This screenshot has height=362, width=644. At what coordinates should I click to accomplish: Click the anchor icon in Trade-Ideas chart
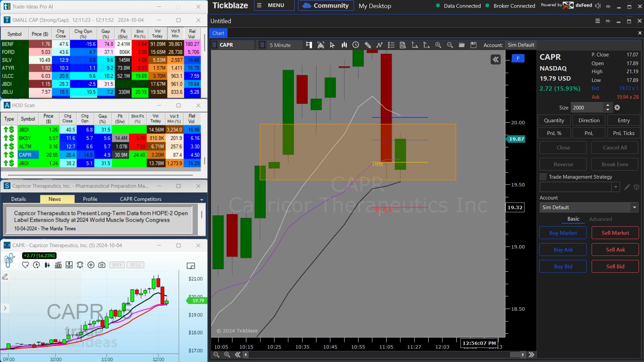(69, 265)
